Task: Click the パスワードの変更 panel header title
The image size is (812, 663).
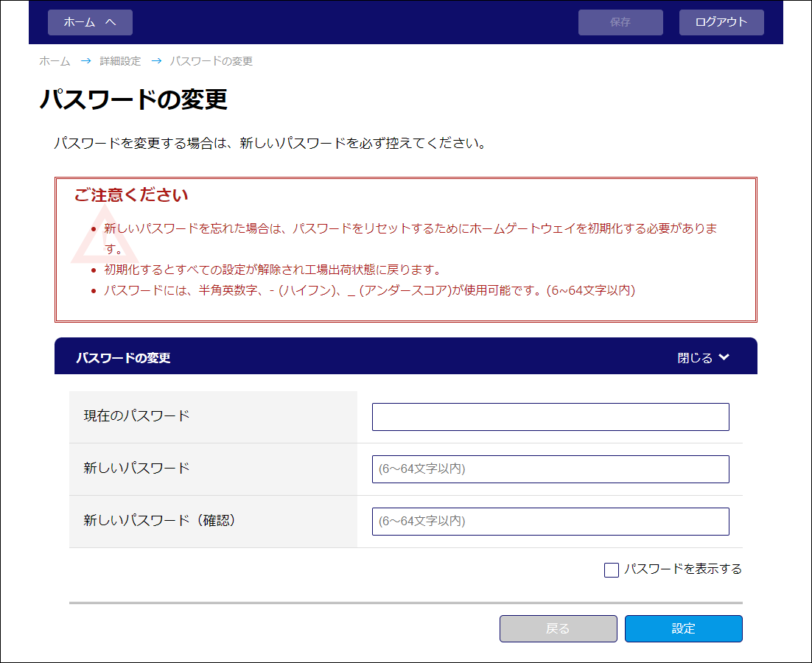Action: pyautogui.click(x=123, y=358)
